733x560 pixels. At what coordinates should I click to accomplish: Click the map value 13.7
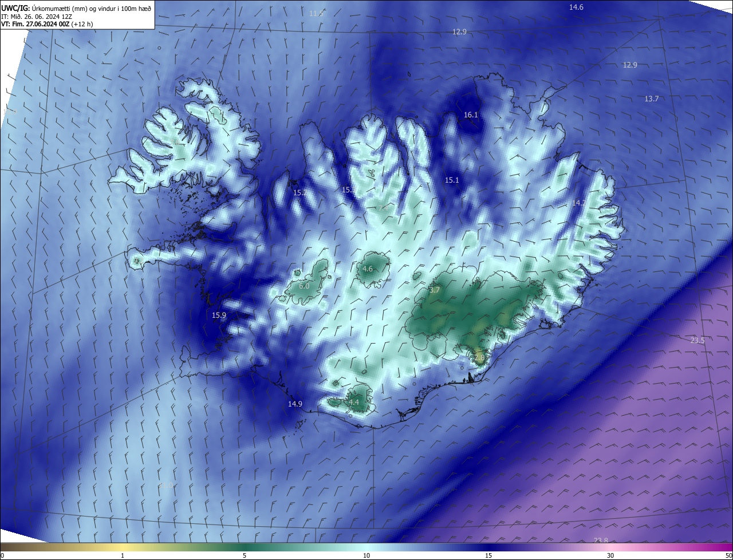pyautogui.click(x=652, y=99)
